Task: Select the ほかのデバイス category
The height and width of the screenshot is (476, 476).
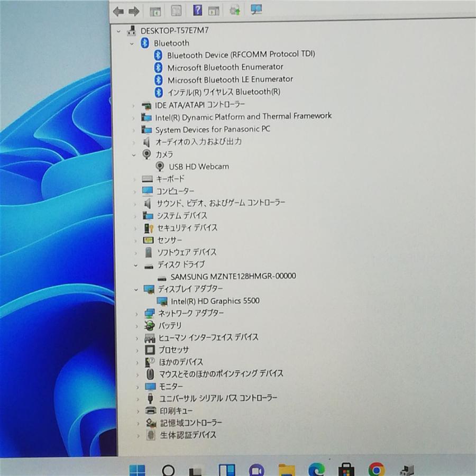Action: (181, 362)
